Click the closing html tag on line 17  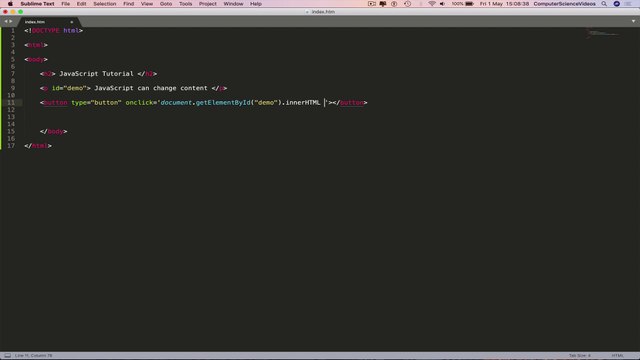coord(38,146)
